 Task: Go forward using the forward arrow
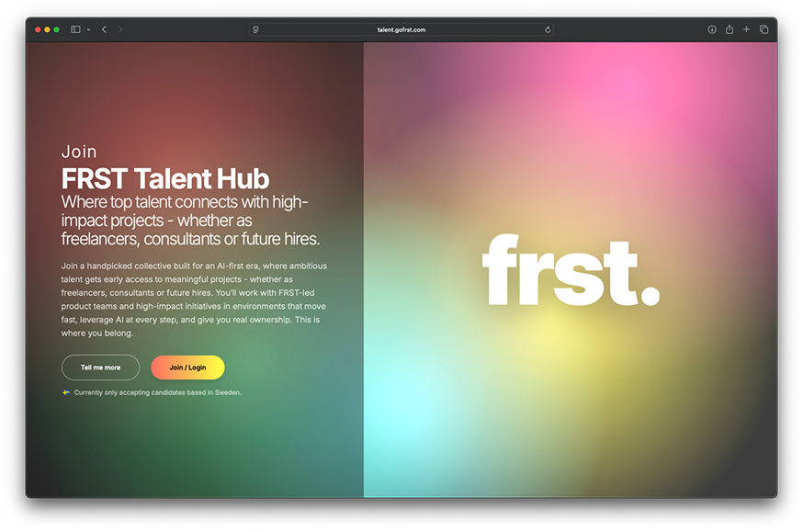tap(120, 29)
